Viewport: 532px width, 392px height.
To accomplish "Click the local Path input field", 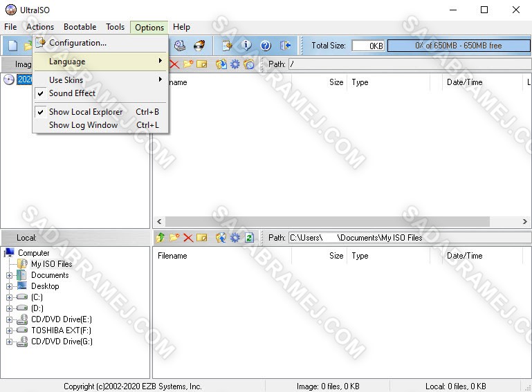I will click(410, 238).
